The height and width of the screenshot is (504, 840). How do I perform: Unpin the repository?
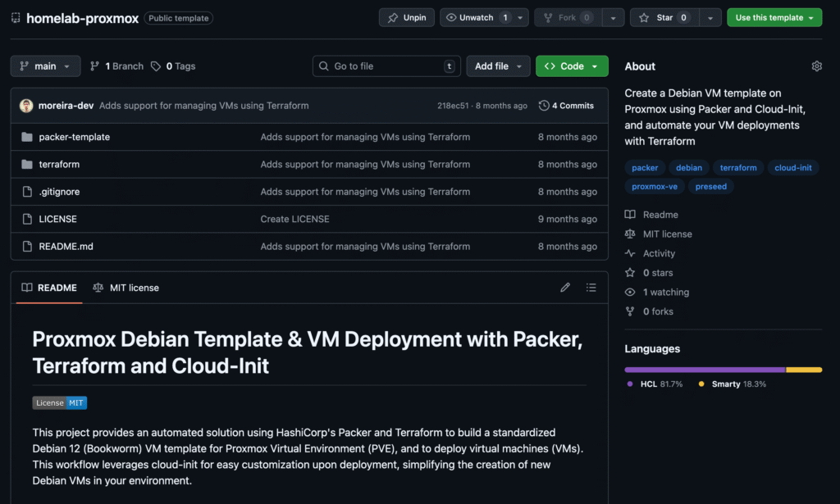click(x=407, y=18)
